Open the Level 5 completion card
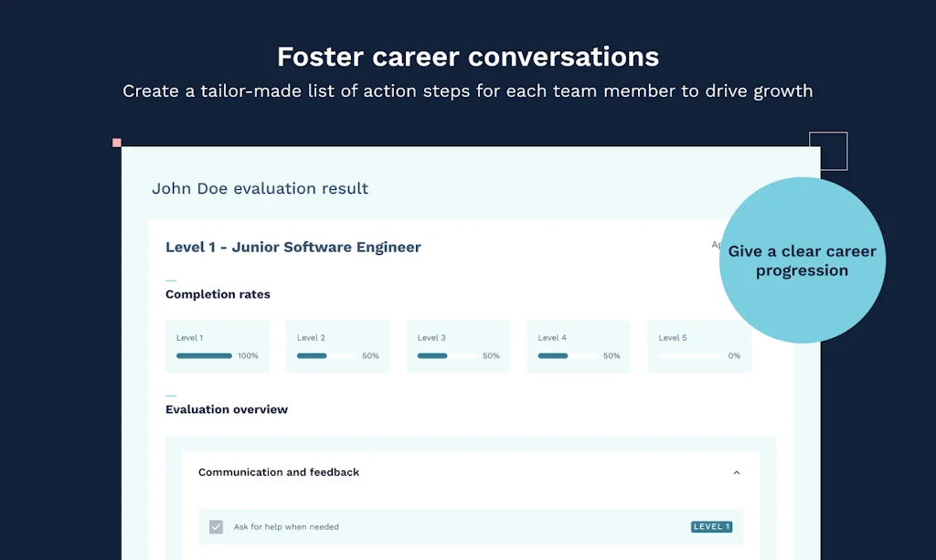Viewport: 936px width, 560px height. click(699, 346)
